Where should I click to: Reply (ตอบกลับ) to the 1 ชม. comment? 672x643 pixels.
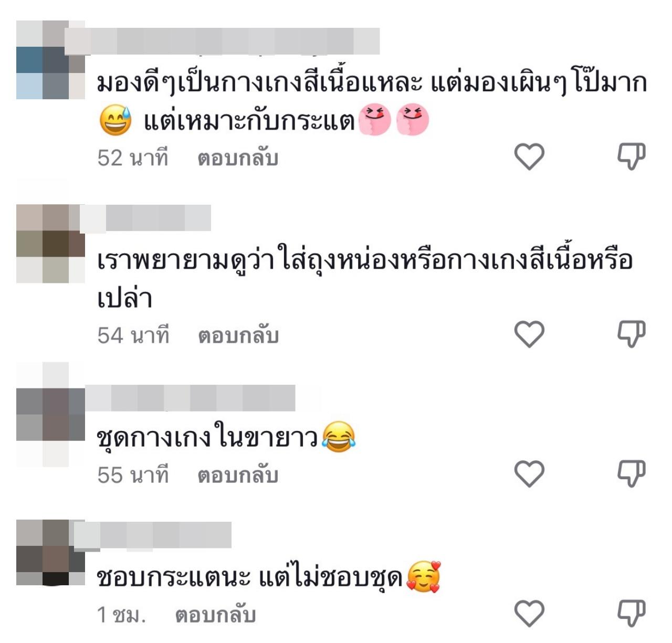(215, 615)
